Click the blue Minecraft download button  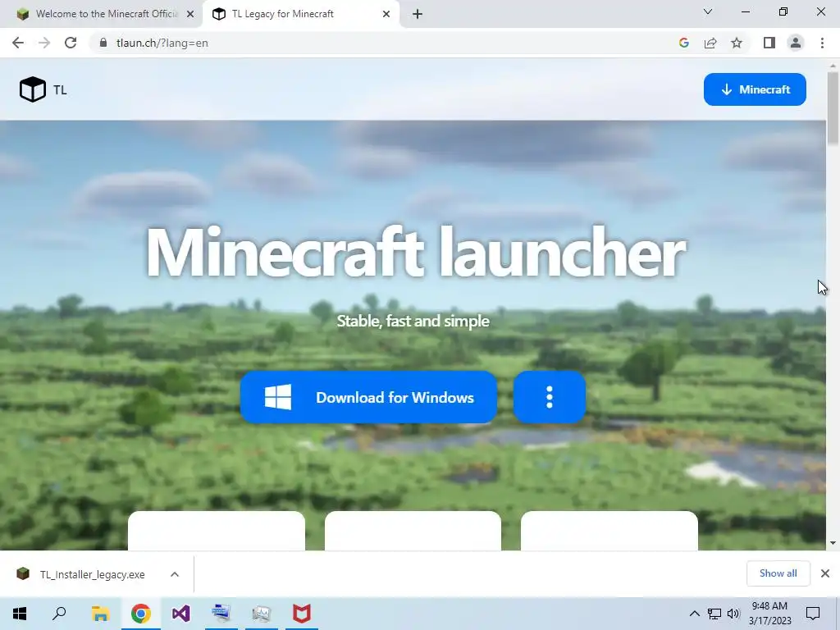tap(755, 89)
